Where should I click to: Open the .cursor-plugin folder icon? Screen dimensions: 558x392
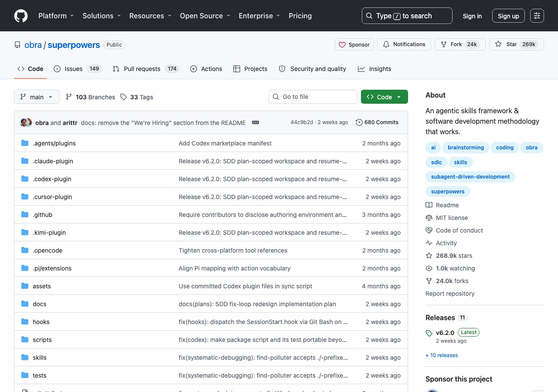pyautogui.click(x=25, y=197)
